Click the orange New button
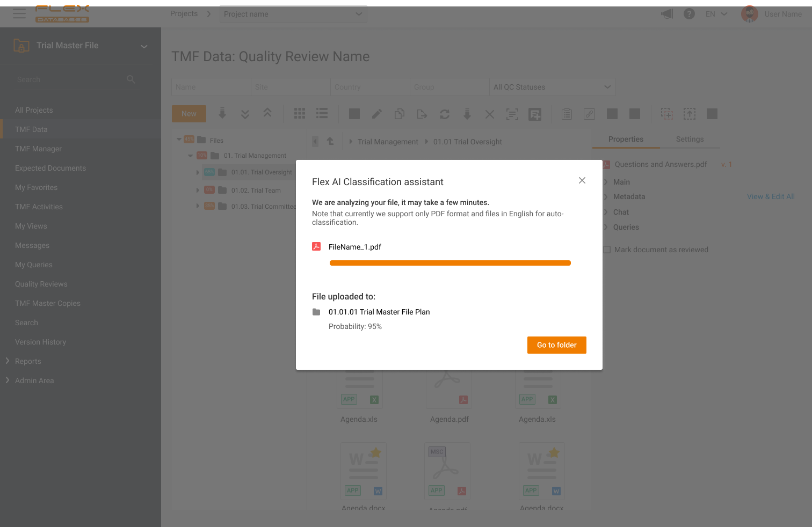812x527 pixels. pos(189,114)
